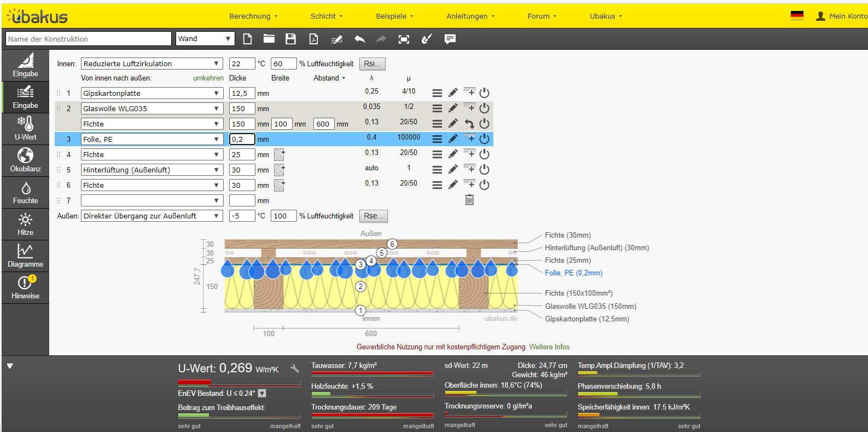Viewport: 868px width, 432px height.
Task: Export as PDF from the toolbar
Action: click(x=313, y=39)
